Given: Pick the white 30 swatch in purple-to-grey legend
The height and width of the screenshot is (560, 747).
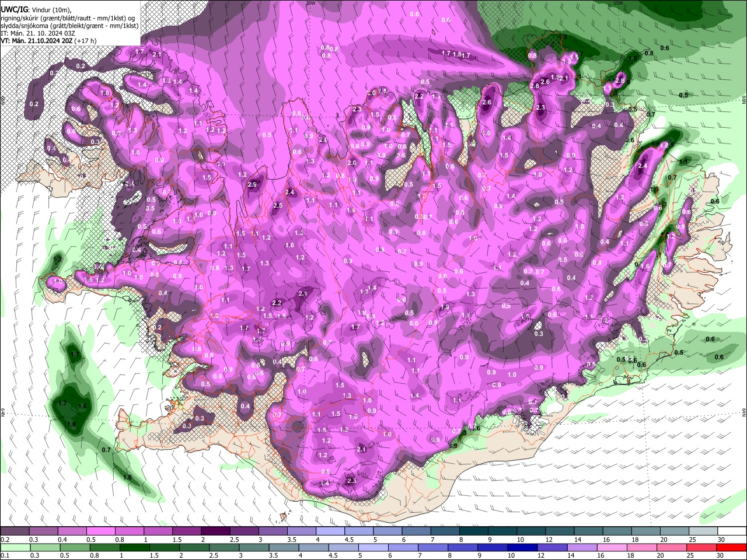Looking at the screenshot, I should coord(731,531).
